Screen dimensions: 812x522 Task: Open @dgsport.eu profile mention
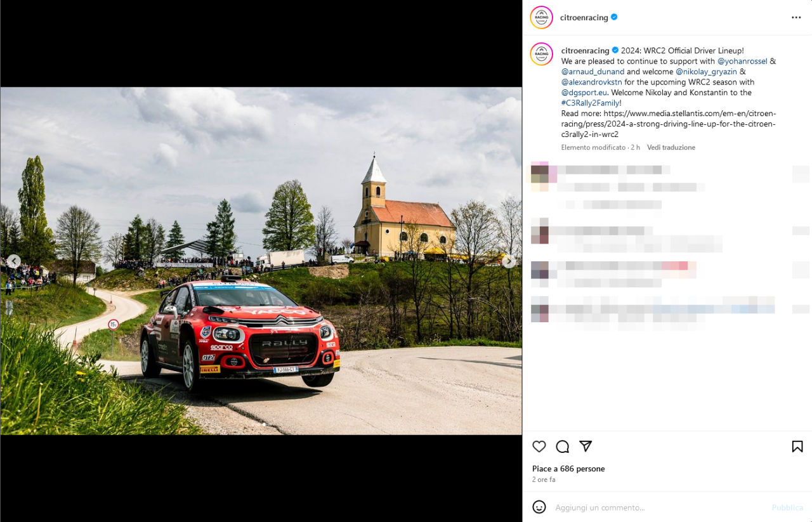point(584,93)
